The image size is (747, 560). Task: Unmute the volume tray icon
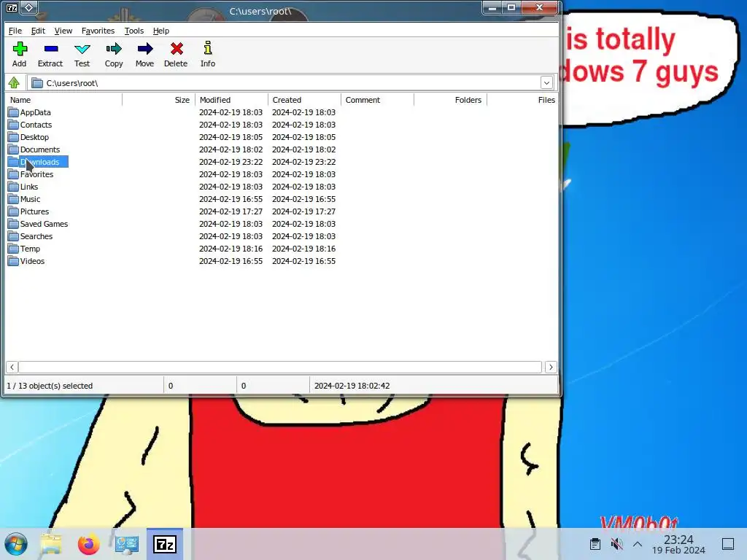point(616,544)
